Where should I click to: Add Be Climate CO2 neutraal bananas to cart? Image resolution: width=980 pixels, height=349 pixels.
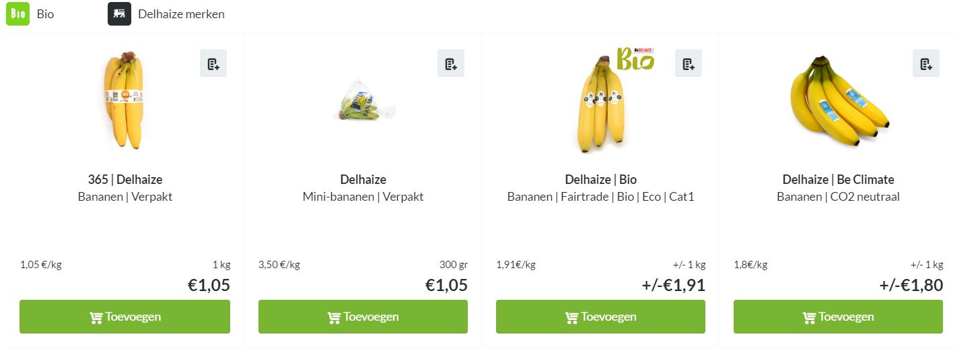pos(838,317)
